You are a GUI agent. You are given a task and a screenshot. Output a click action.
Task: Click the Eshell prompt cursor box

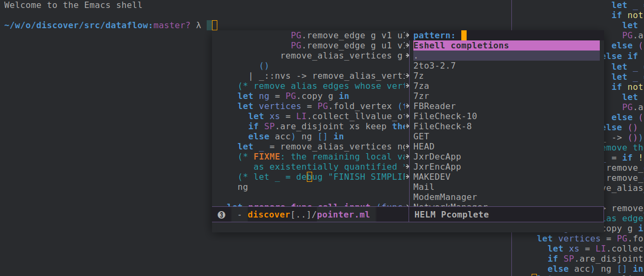(x=215, y=25)
